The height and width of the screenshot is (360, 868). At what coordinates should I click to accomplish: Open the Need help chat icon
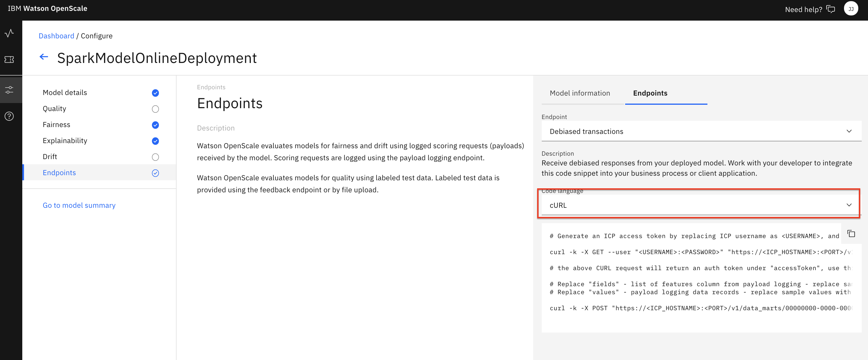click(831, 9)
